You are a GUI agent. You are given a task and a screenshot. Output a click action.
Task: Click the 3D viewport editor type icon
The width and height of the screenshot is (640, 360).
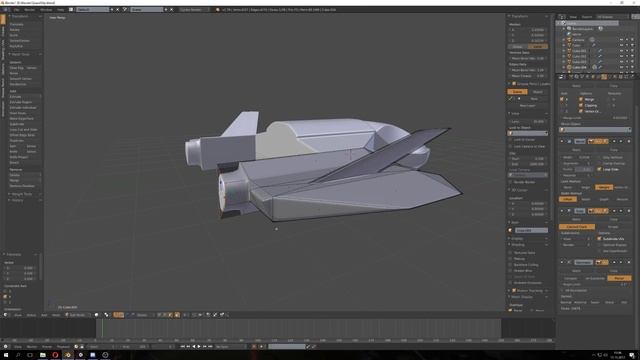point(5,315)
